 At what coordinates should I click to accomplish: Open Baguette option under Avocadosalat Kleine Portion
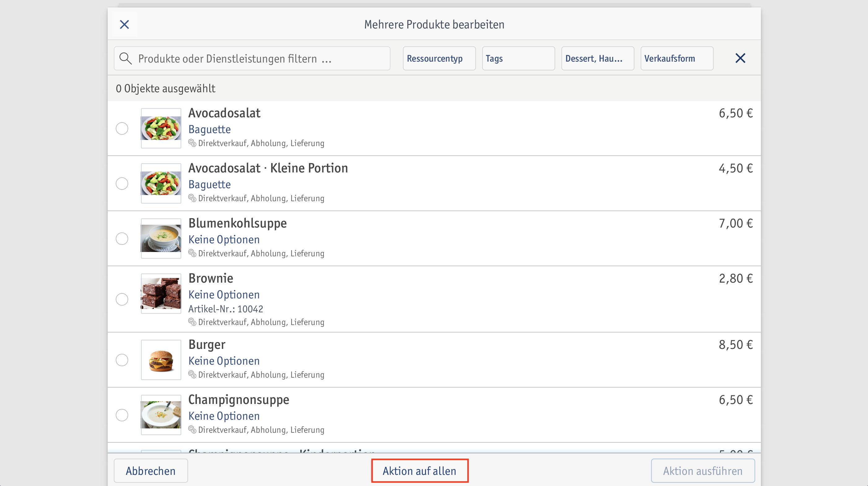[209, 184]
